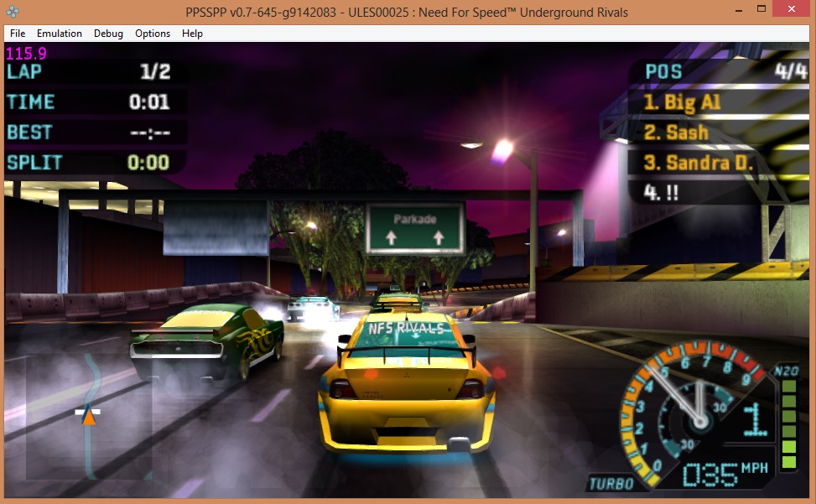Click the green Parkade road sign
This screenshot has width=816, height=504.
pos(415,226)
